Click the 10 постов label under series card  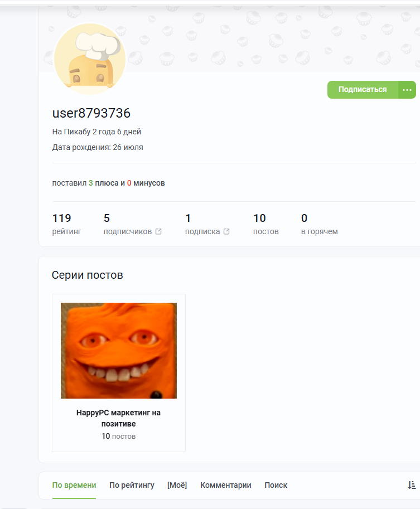pos(119,436)
